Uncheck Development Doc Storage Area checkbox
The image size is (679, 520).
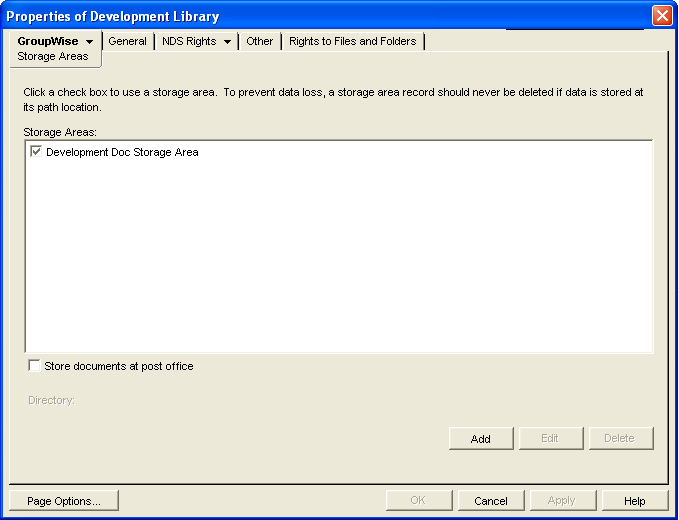[36, 152]
